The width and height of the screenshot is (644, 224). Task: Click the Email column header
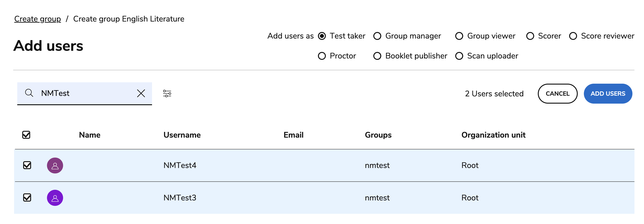point(293,135)
